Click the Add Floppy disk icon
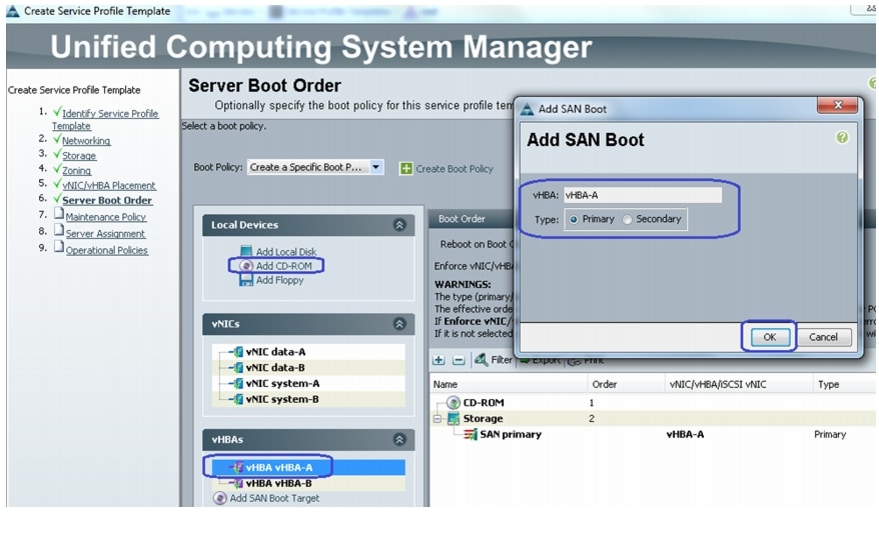 click(246, 280)
